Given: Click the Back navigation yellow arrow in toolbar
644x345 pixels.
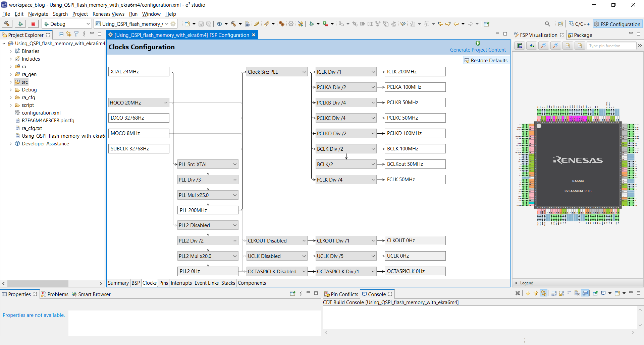Looking at the screenshot, I should [x=456, y=24].
